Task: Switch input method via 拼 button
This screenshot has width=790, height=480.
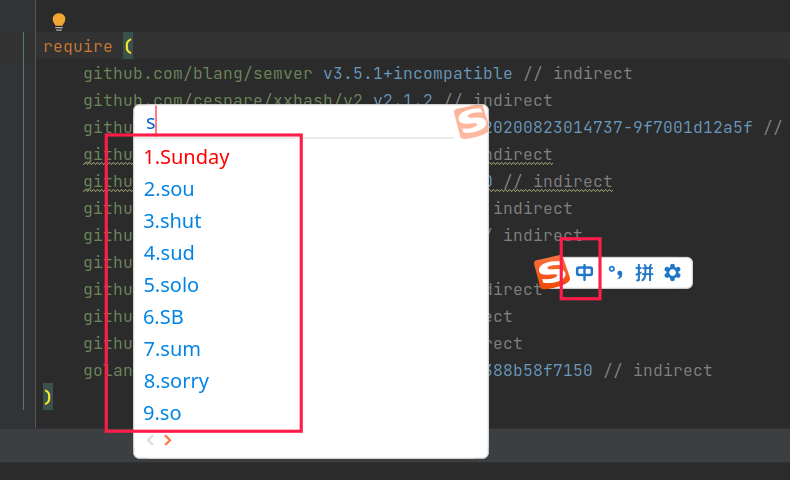Action: (644, 272)
